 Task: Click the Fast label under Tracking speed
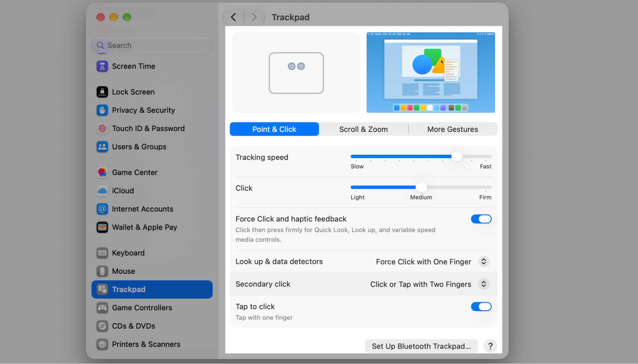click(485, 167)
